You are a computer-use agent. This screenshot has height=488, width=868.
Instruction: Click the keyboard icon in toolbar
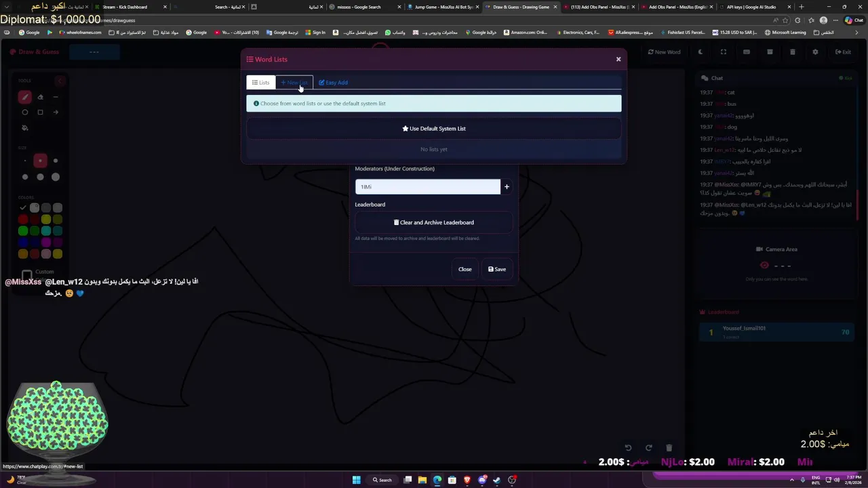[x=747, y=52]
